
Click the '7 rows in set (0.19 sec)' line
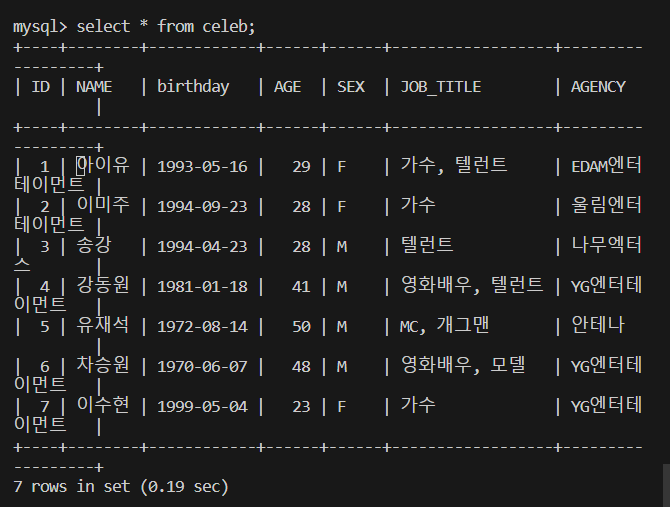pos(121,487)
